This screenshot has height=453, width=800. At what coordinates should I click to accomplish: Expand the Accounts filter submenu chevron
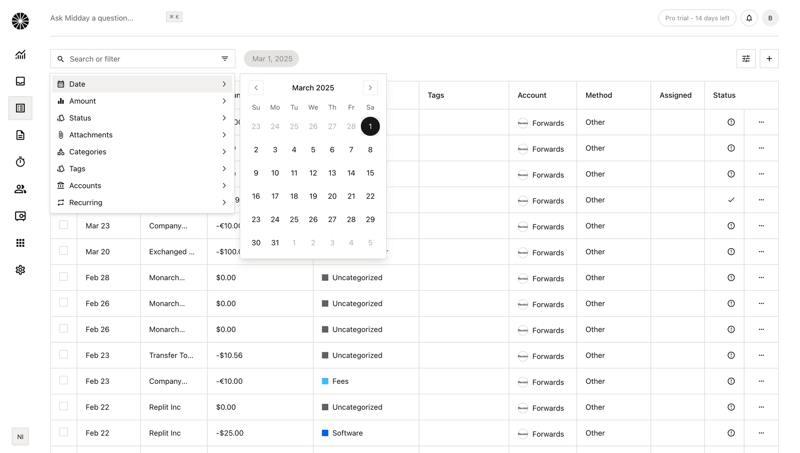pos(224,186)
